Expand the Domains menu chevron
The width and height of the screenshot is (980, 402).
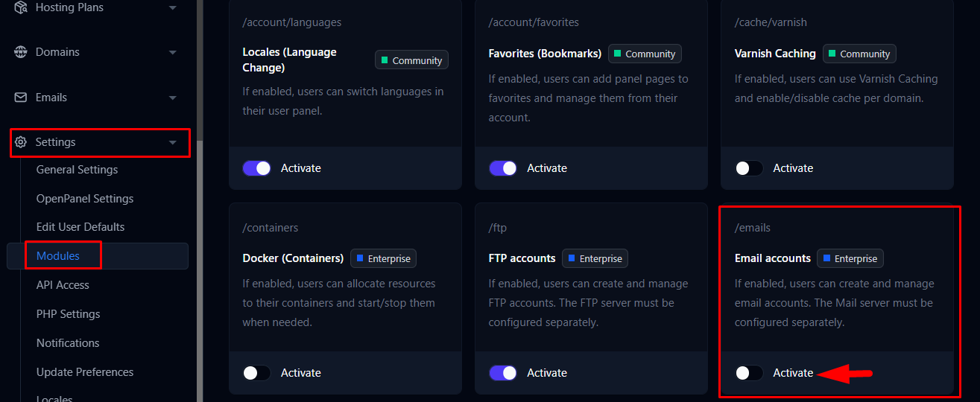[x=173, y=53]
